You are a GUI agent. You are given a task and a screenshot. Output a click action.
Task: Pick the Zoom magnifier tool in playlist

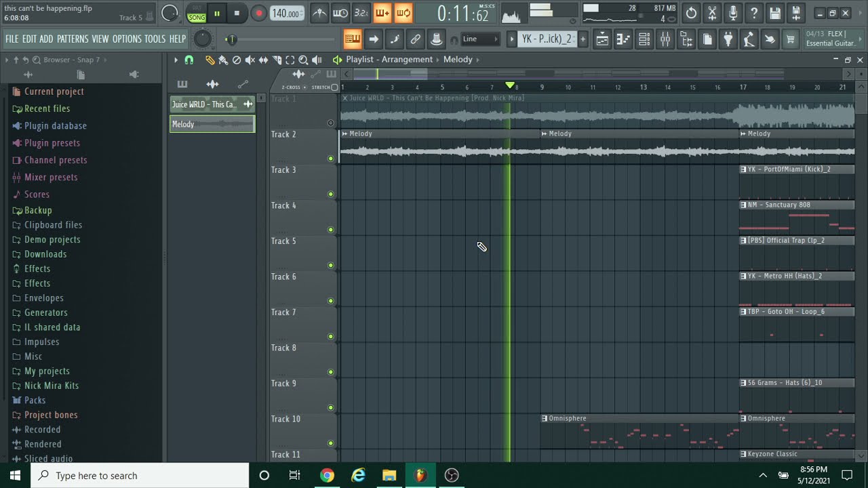click(x=303, y=60)
